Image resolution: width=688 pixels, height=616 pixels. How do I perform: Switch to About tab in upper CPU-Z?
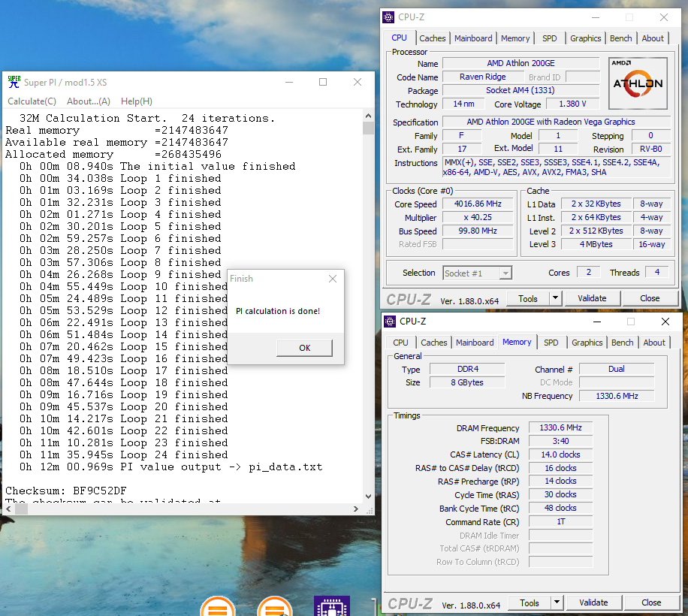[x=653, y=38]
